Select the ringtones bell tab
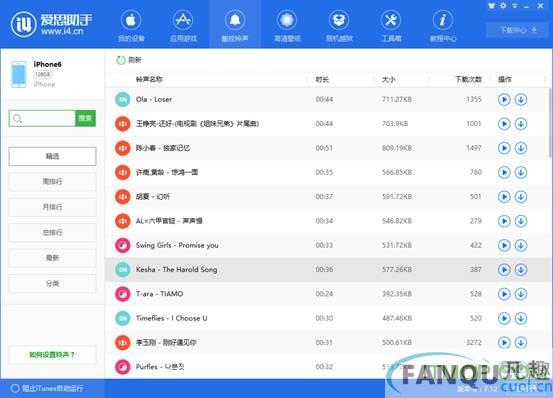553x398 pixels. click(235, 25)
